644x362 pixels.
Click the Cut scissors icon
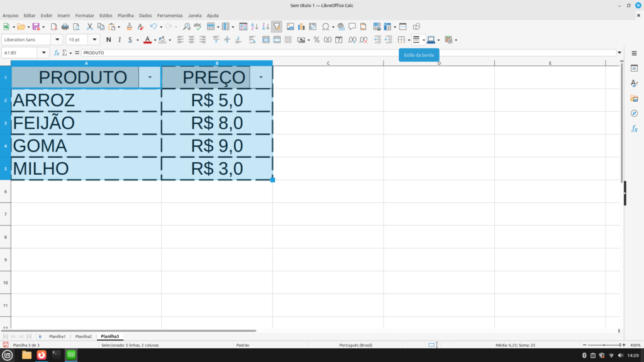(x=89, y=26)
